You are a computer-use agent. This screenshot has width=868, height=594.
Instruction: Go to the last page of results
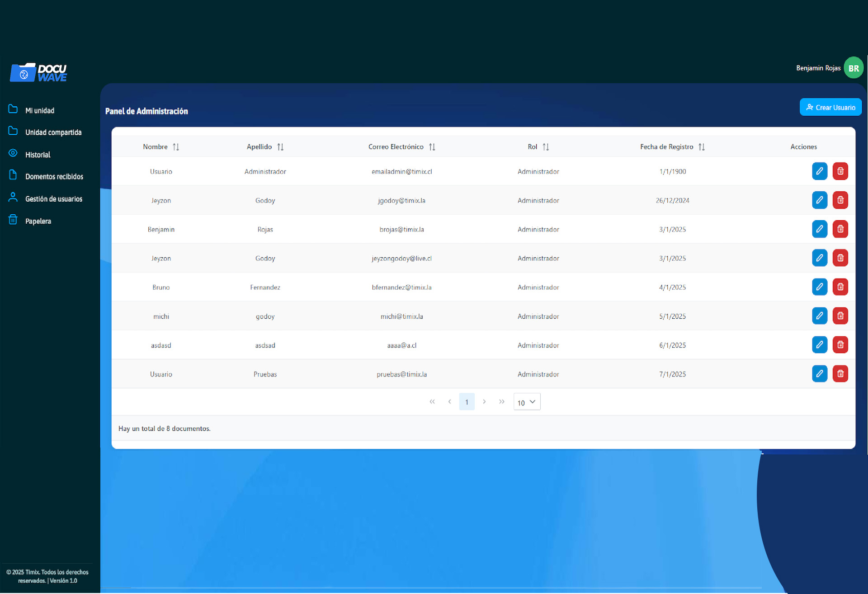pos(501,401)
